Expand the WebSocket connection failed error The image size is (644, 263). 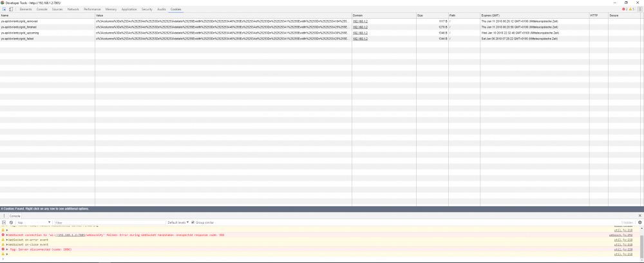tap(7, 235)
